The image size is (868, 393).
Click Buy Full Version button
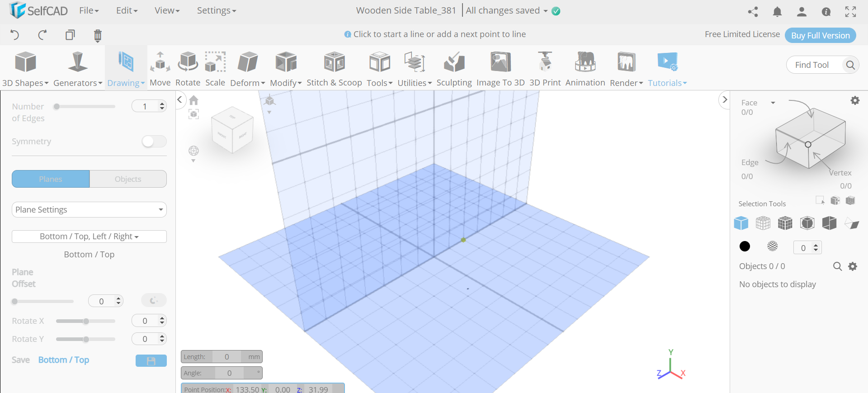(x=820, y=35)
